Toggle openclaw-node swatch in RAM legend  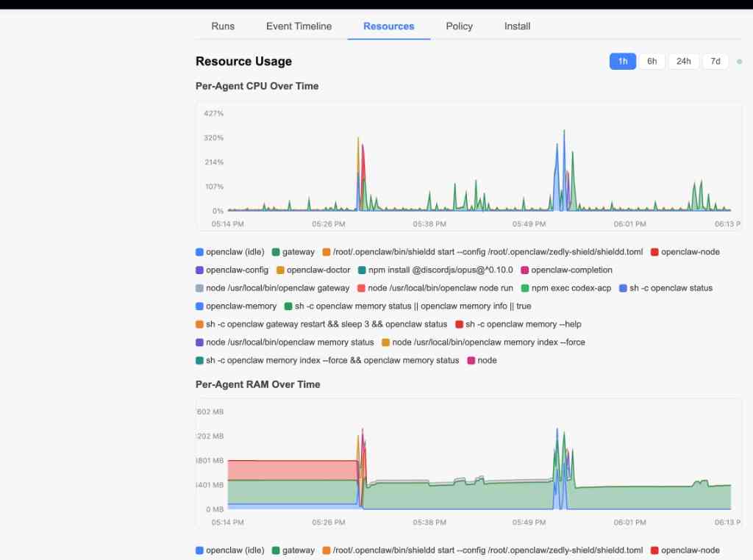click(x=654, y=550)
